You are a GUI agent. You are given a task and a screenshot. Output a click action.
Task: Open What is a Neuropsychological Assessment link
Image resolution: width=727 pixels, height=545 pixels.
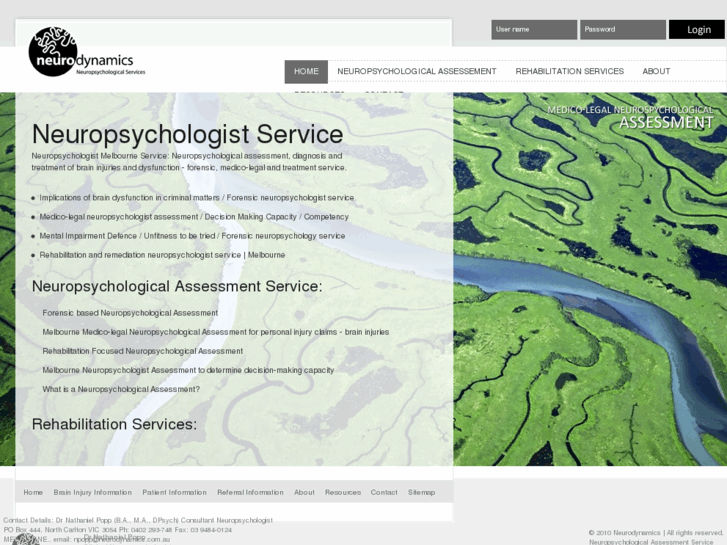[121, 389]
